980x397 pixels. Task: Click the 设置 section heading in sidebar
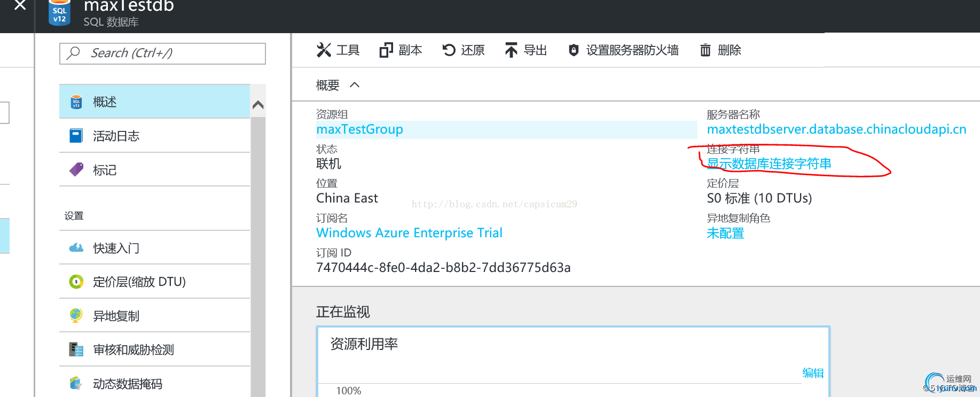(74, 216)
